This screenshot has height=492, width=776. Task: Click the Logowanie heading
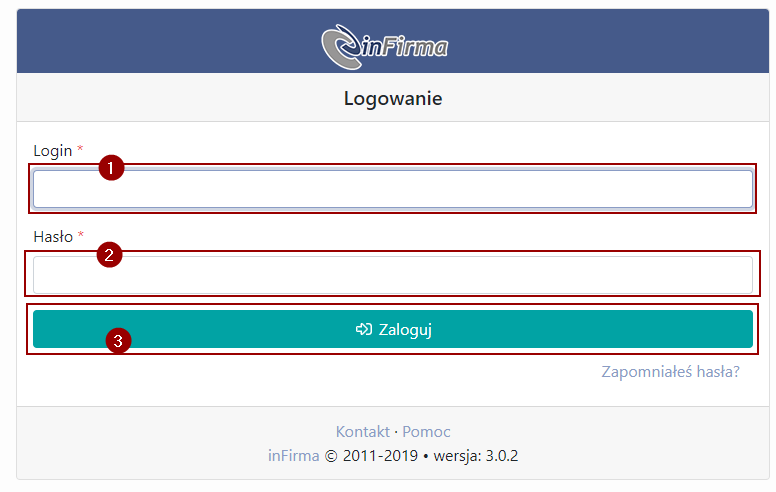(x=393, y=98)
